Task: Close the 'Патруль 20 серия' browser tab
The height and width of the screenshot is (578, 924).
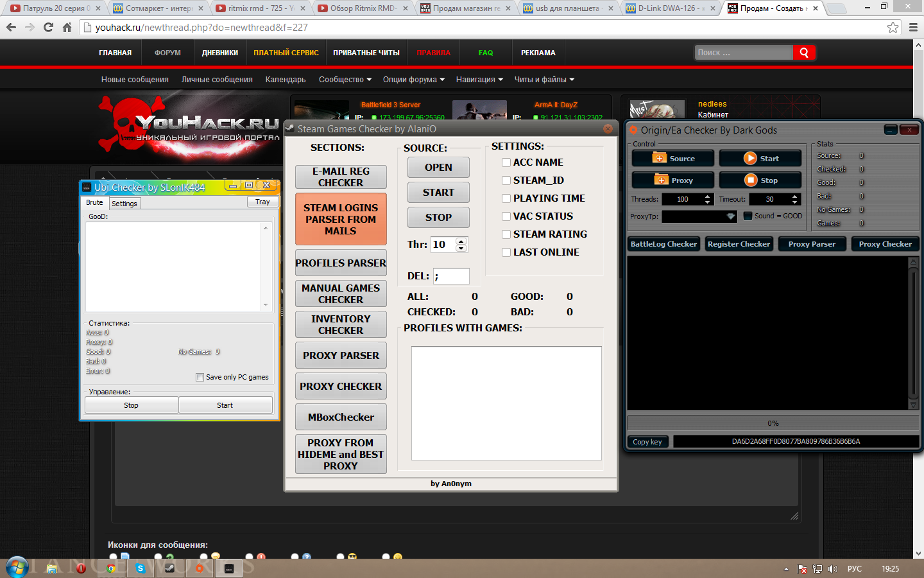Action: click(x=98, y=8)
